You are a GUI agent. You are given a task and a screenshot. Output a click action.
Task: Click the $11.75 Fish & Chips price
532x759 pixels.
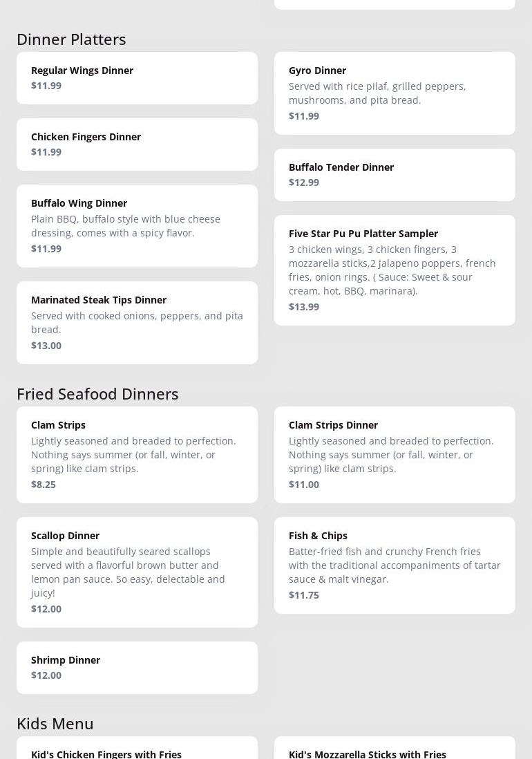[x=304, y=595]
